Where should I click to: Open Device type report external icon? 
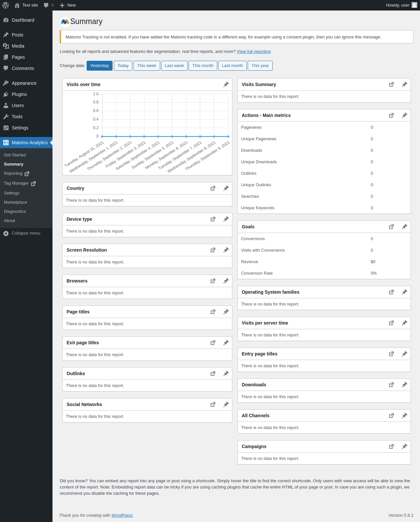tap(213, 219)
